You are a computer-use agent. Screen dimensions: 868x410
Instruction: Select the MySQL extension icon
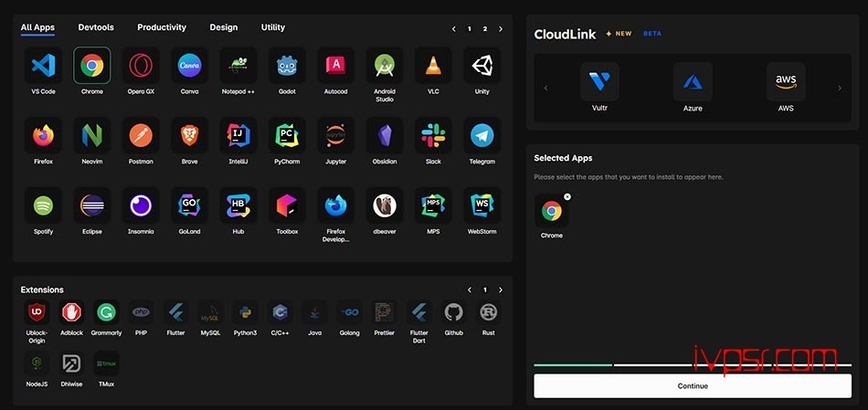tap(210, 312)
